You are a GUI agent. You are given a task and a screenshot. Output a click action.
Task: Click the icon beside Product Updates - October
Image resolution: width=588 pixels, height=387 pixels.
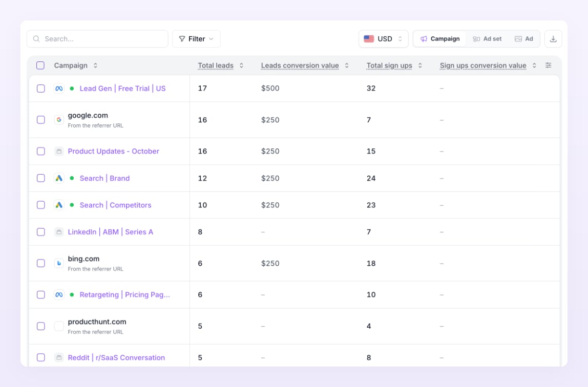pyautogui.click(x=59, y=152)
